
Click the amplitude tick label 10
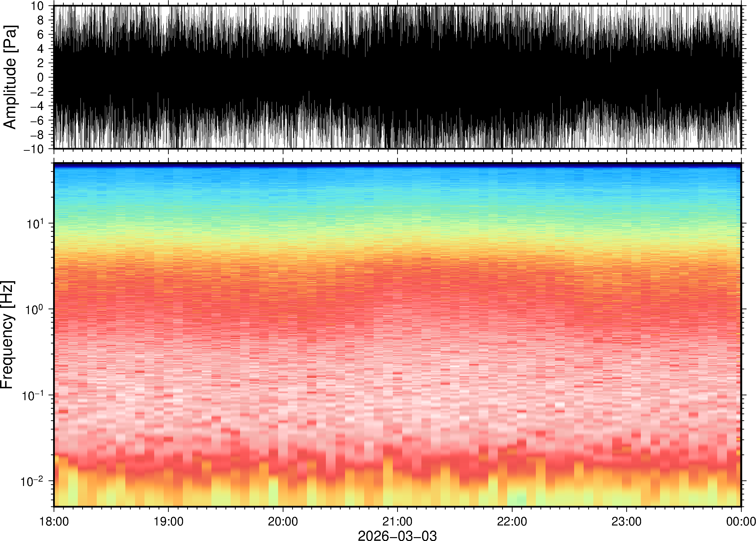[37, 6]
